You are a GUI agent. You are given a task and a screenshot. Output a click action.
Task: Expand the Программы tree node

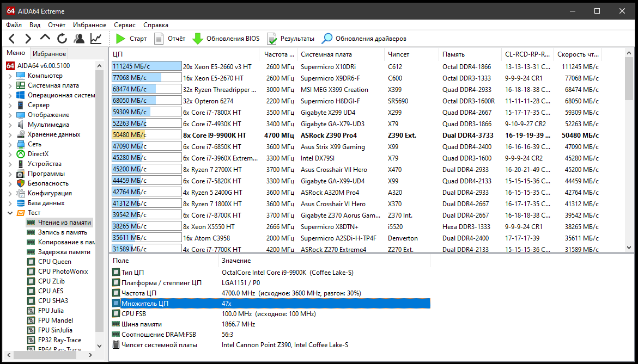pyautogui.click(x=10, y=174)
